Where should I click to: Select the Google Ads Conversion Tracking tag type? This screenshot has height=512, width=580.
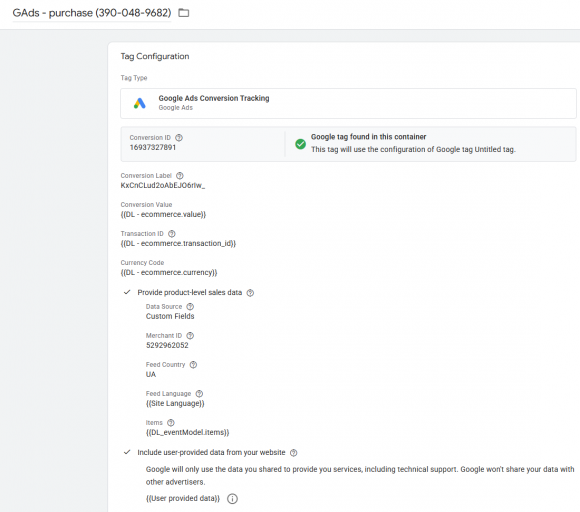click(348, 103)
